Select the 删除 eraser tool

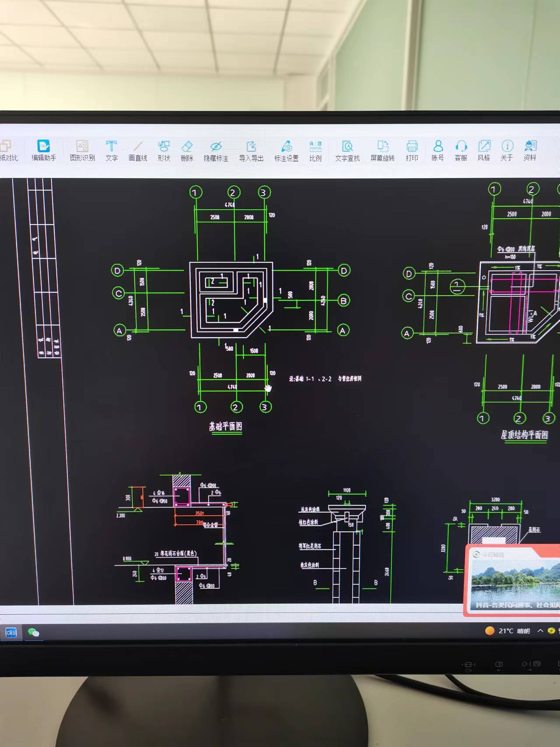click(x=187, y=150)
